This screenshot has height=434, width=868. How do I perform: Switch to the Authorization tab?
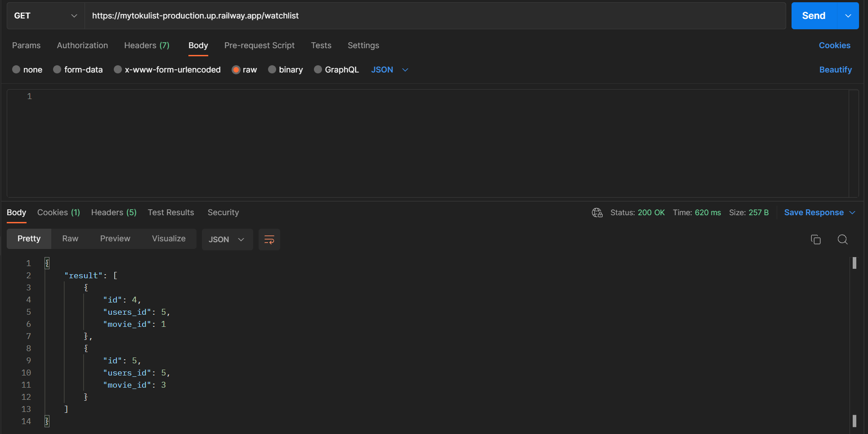tap(82, 45)
